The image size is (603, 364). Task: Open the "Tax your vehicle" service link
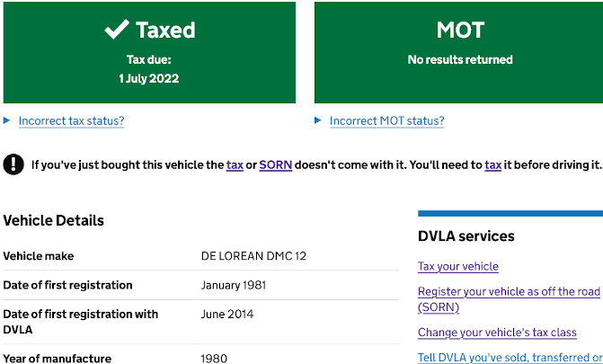pyautogui.click(x=458, y=266)
